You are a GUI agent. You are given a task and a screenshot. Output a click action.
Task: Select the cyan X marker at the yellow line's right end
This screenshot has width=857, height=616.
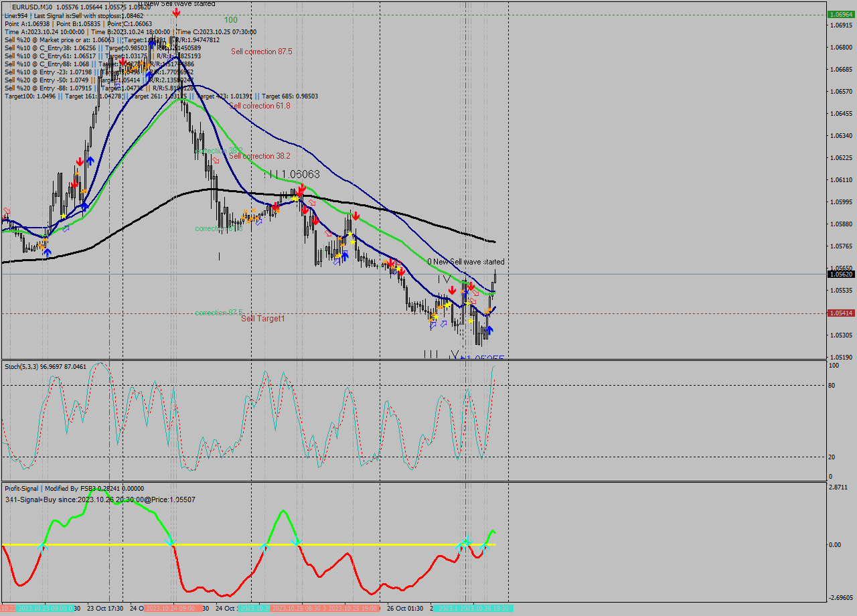(485, 545)
